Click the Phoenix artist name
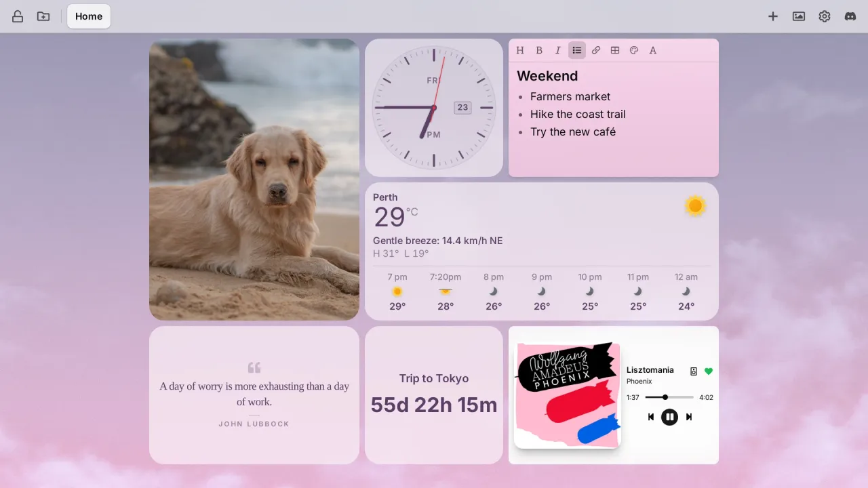This screenshot has width=868, height=488. tap(639, 382)
